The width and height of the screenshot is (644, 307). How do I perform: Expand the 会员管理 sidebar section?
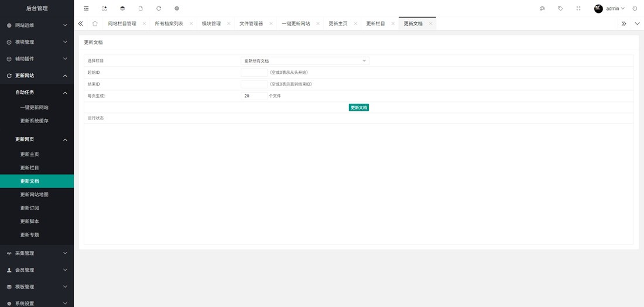click(x=37, y=270)
